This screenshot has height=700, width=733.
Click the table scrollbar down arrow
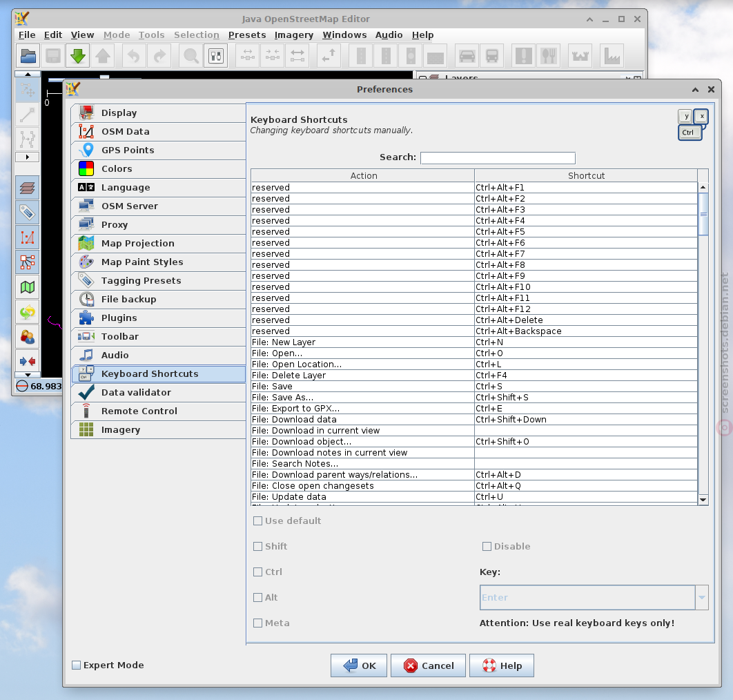coord(703,500)
